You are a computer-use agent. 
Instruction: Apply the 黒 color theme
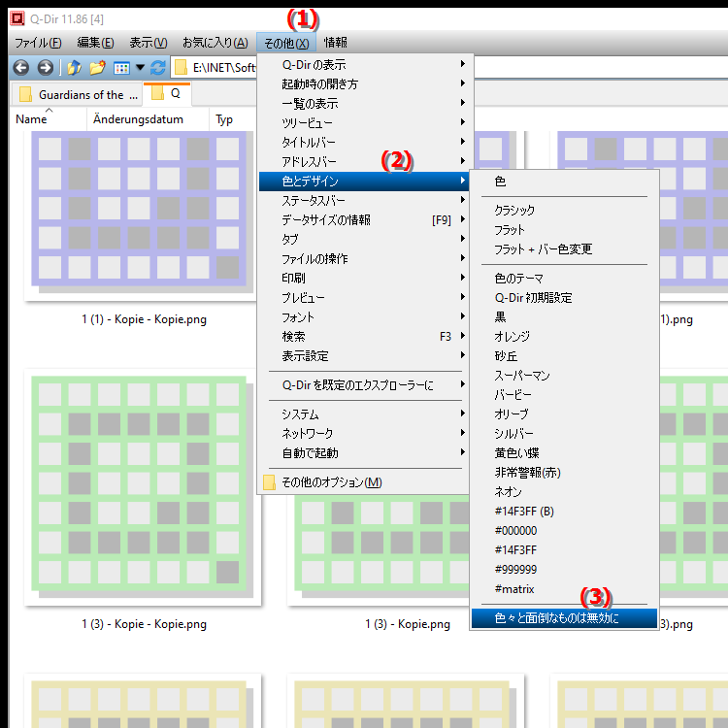(564, 317)
